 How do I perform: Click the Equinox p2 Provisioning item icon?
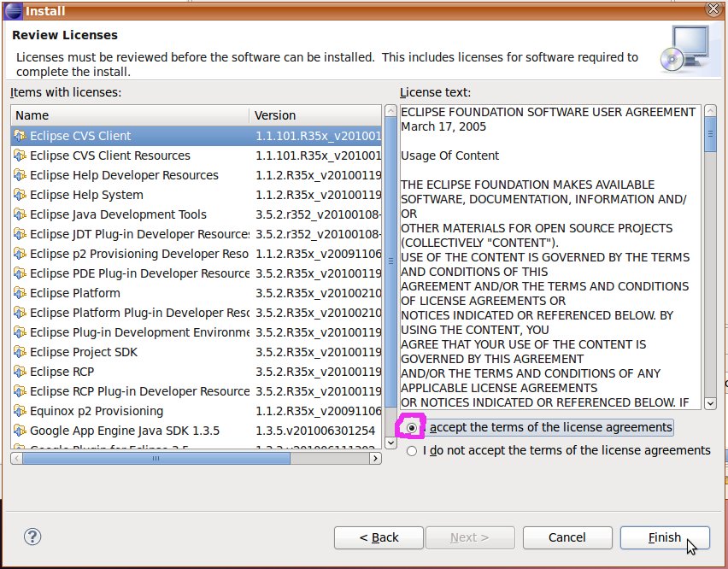pyautogui.click(x=20, y=411)
